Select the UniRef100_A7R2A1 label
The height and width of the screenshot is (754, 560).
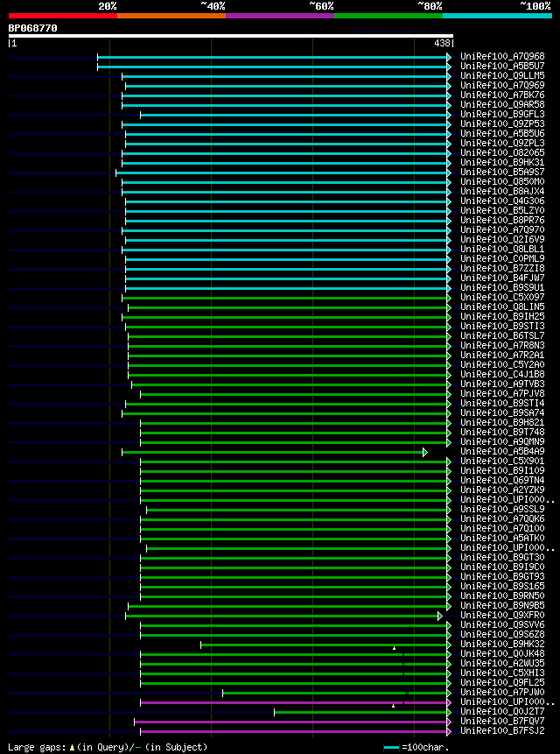(502, 355)
